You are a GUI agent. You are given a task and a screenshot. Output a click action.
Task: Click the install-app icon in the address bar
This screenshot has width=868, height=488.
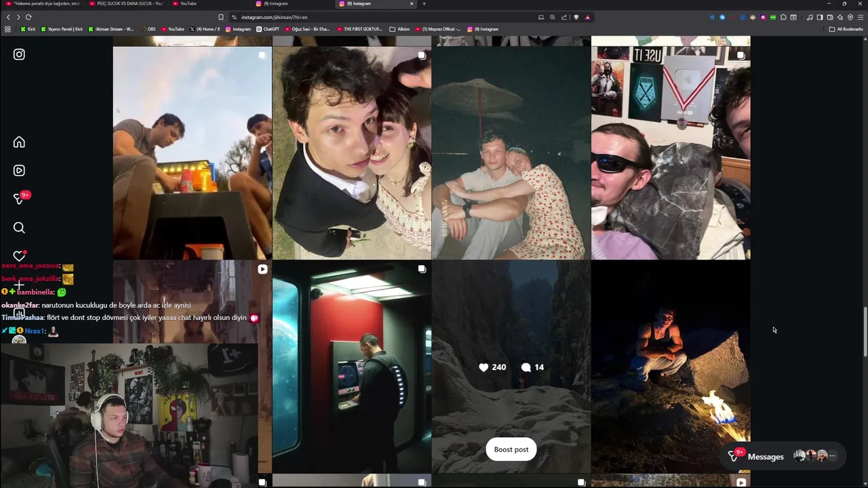541,17
